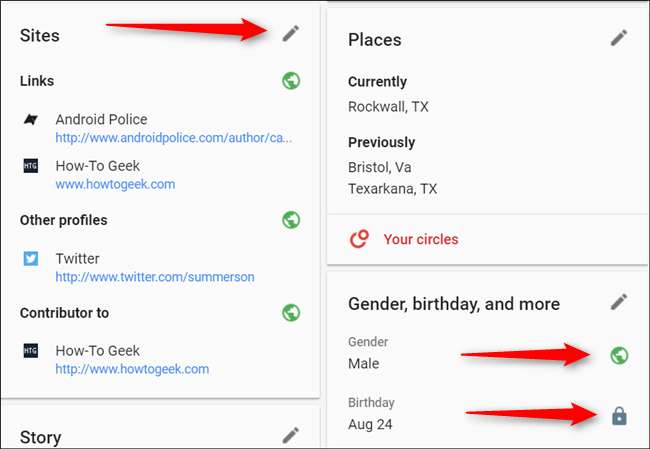This screenshot has width=650, height=449.
Task: Open the www.howtogeek.com link under Links
Action: point(115,184)
